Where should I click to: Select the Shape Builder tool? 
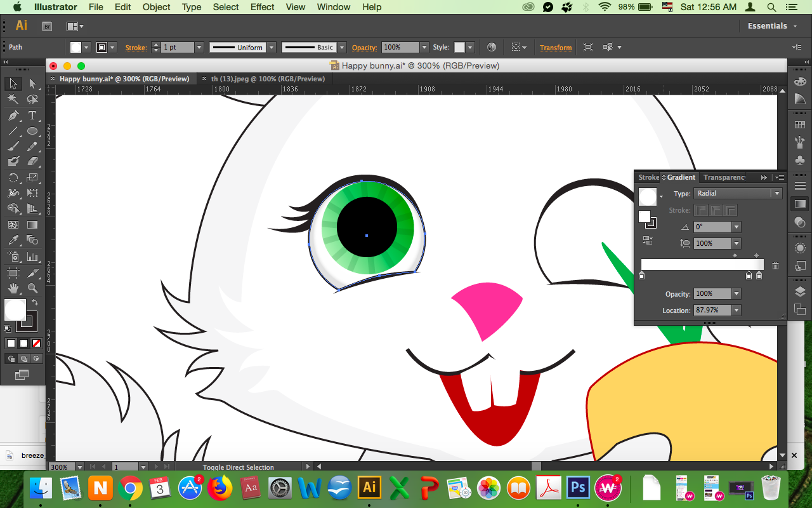(x=13, y=209)
